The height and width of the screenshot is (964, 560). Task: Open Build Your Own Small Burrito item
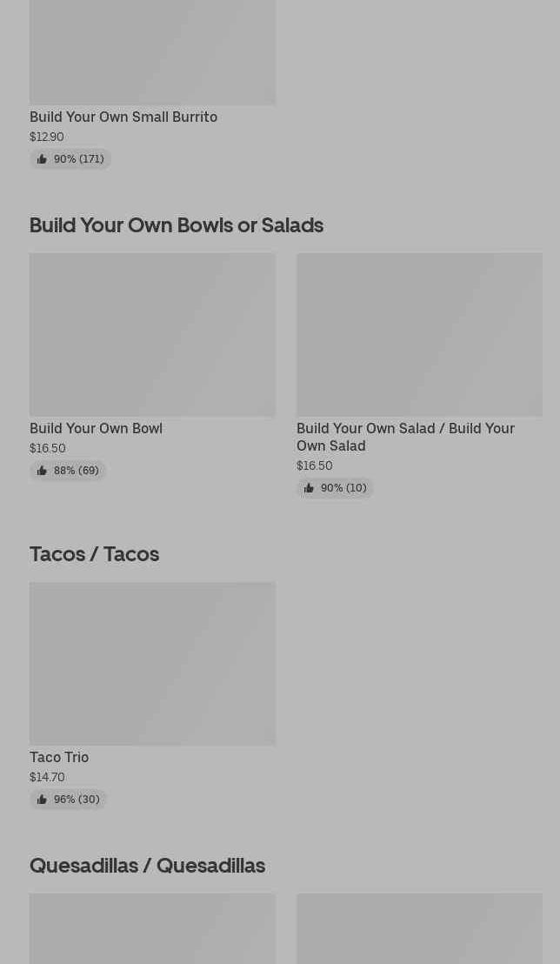tap(123, 117)
